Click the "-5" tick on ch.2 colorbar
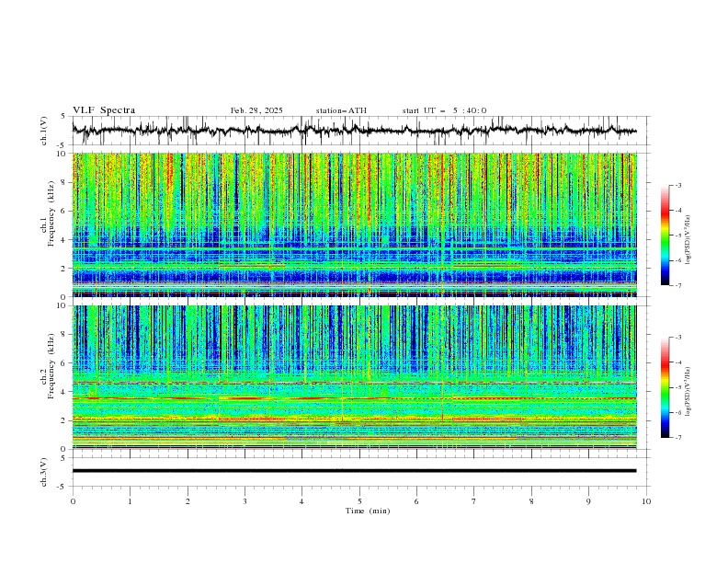This screenshot has height=563, width=728. click(x=678, y=387)
